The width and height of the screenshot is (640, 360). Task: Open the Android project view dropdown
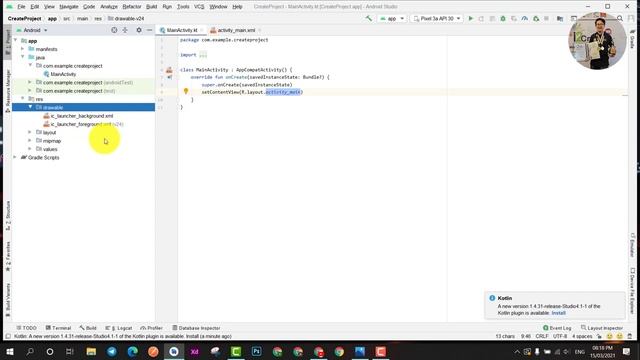coord(32,30)
